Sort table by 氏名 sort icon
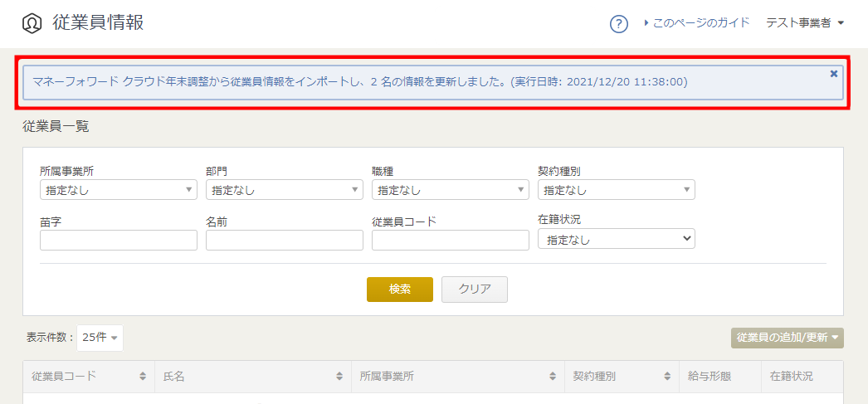The width and height of the screenshot is (868, 404). pyautogui.click(x=339, y=377)
